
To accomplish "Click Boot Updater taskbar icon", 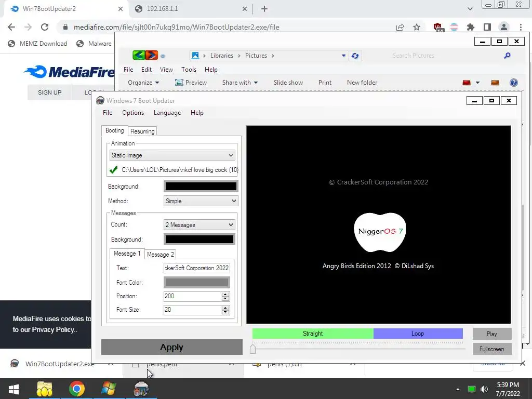I will [141, 389].
